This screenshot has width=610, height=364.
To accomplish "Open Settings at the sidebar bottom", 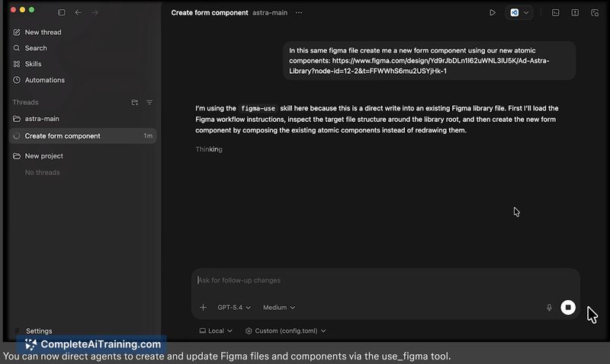I will [39, 331].
